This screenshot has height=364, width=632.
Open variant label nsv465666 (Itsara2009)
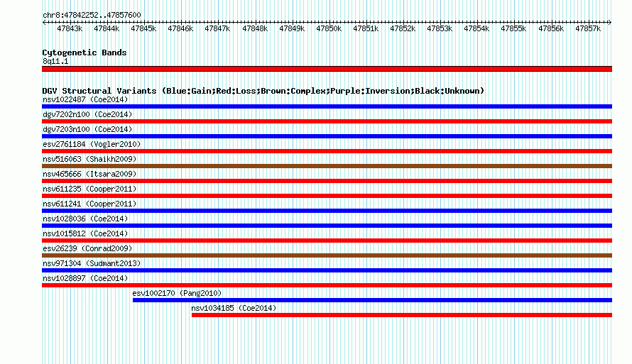click(x=89, y=174)
